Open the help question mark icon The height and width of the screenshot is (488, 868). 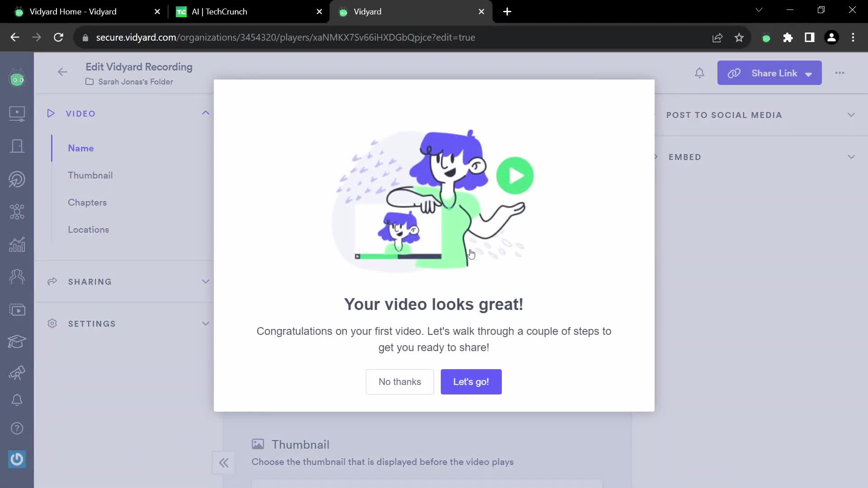click(17, 428)
